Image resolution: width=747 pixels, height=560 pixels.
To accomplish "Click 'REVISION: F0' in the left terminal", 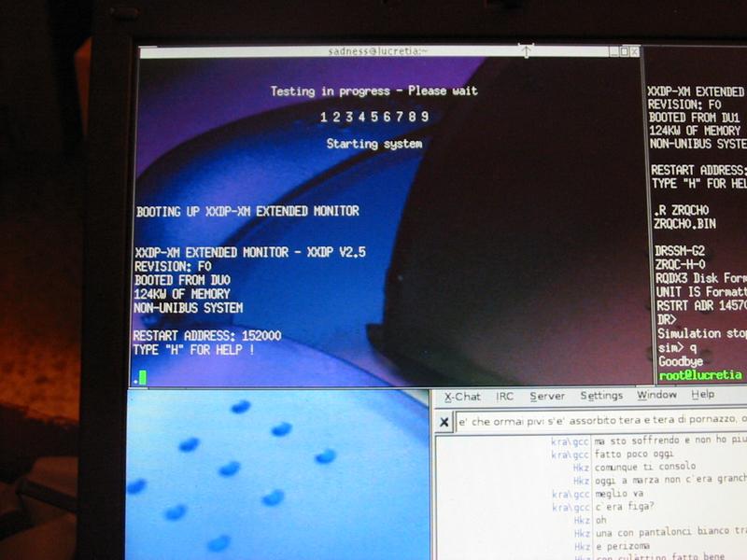I will click(x=173, y=266).
